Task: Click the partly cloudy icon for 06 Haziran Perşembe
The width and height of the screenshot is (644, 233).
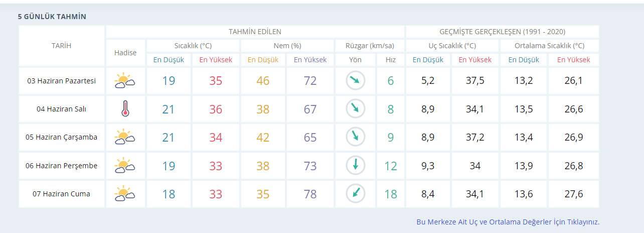Action: (125, 165)
